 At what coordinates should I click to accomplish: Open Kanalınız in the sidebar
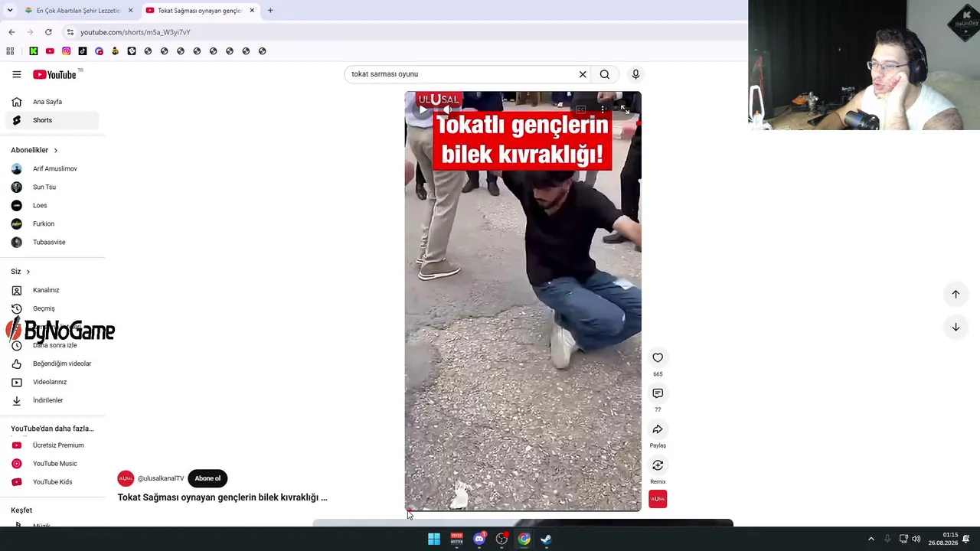click(53, 290)
